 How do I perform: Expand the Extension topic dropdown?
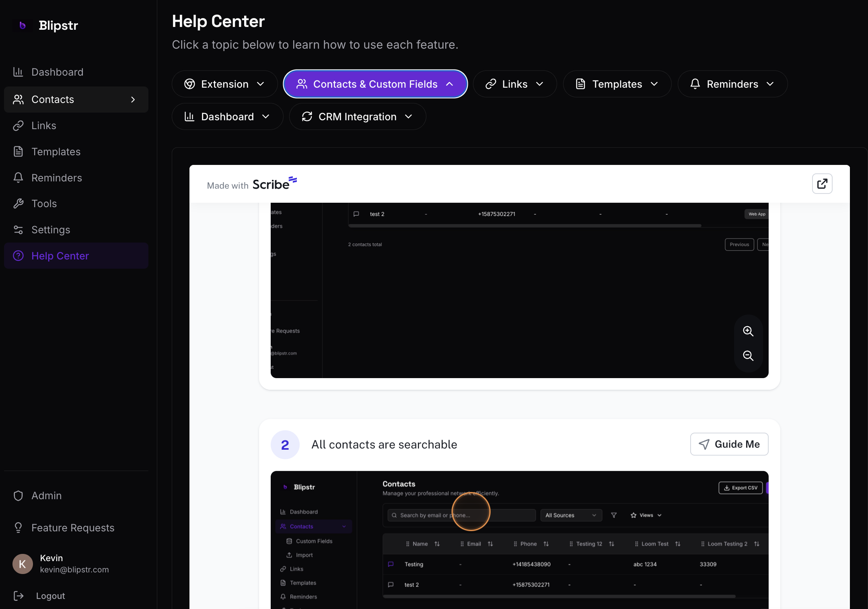(224, 84)
